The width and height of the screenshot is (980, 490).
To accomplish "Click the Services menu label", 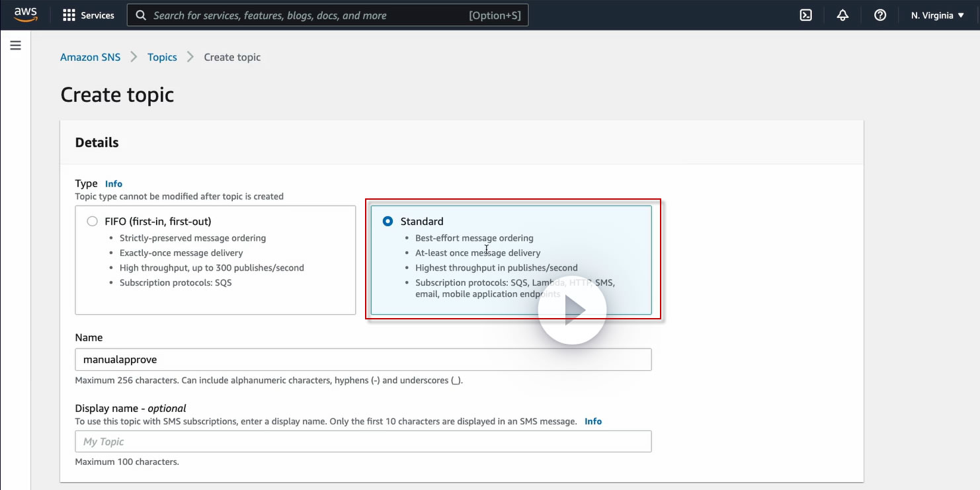I will (98, 15).
